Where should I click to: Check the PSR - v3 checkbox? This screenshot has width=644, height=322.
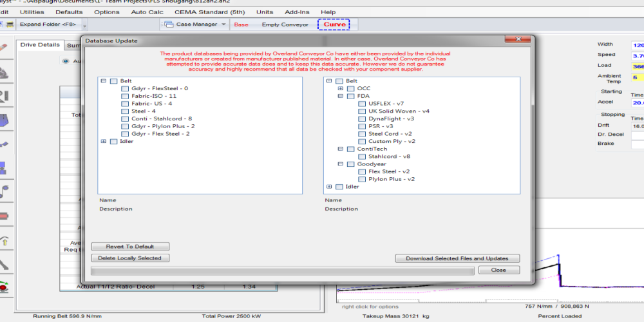(361, 126)
